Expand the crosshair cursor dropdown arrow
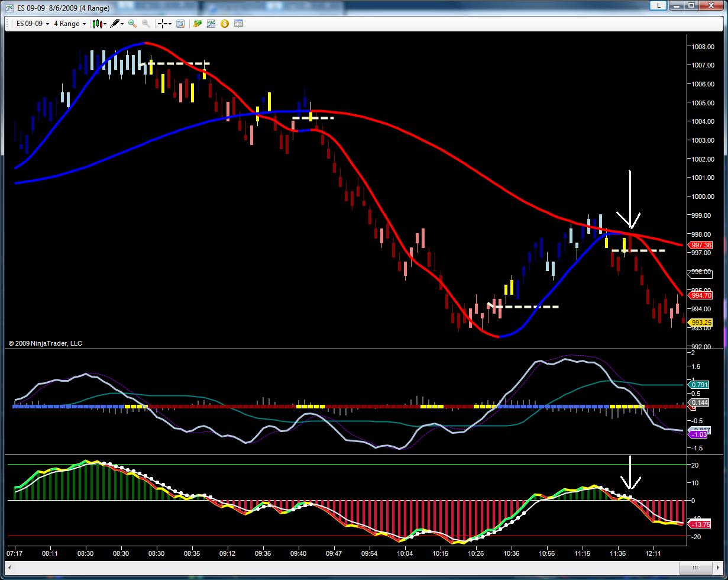Viewport: 728px width, 580px height. coord(170,24)
